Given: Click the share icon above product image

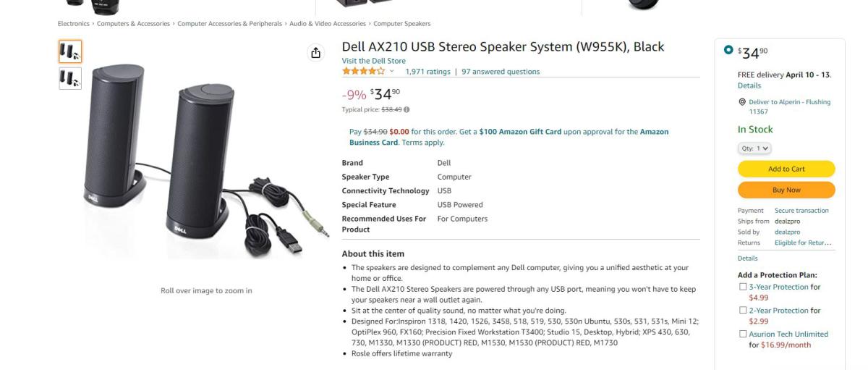Looking at the screenshot, I should 315,53.
